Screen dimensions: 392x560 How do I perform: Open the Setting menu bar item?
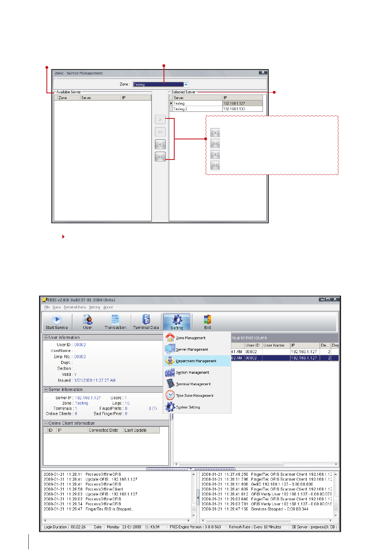(x=95, y=307)
